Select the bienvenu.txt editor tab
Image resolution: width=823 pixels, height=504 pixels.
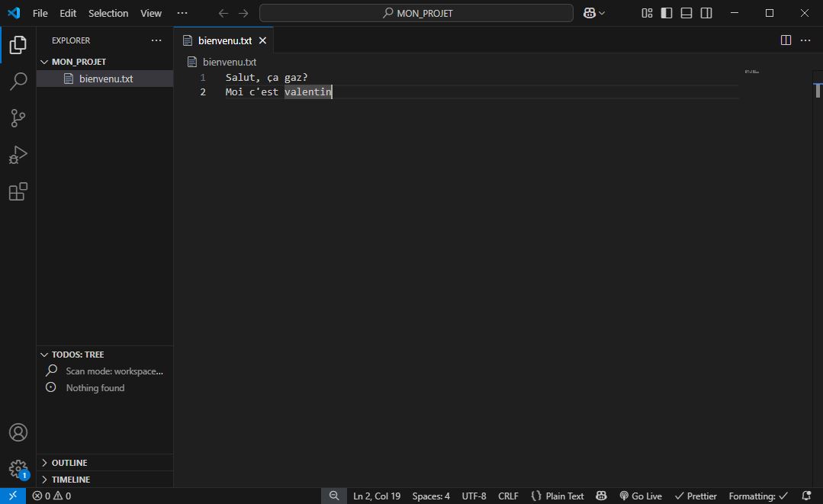click(224, 40)
